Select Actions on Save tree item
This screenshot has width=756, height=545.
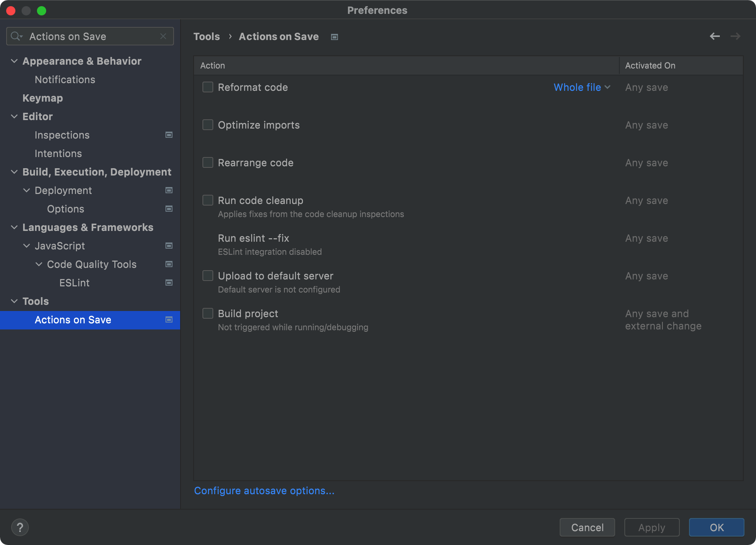pyautogui.click(x=90, y=320)
